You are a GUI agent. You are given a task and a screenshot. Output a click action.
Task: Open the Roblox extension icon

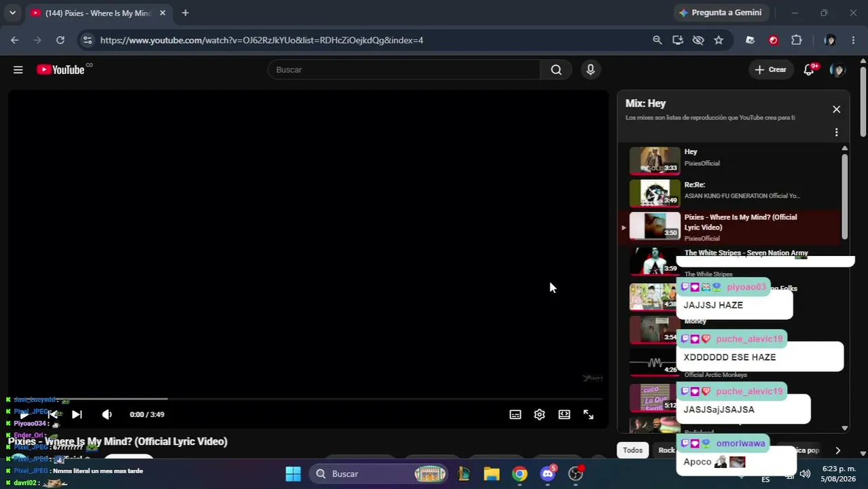pyautogui.click(x=750, y=40)
